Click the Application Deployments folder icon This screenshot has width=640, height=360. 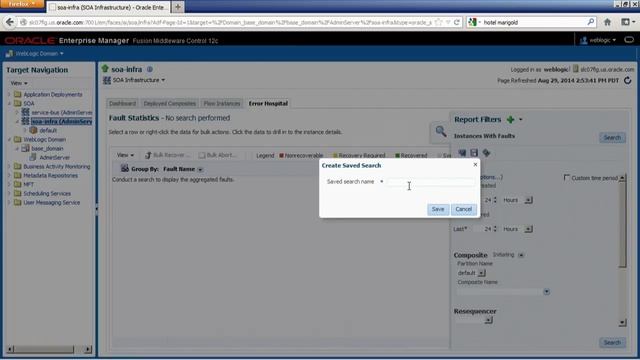click(x=18, y=94)
